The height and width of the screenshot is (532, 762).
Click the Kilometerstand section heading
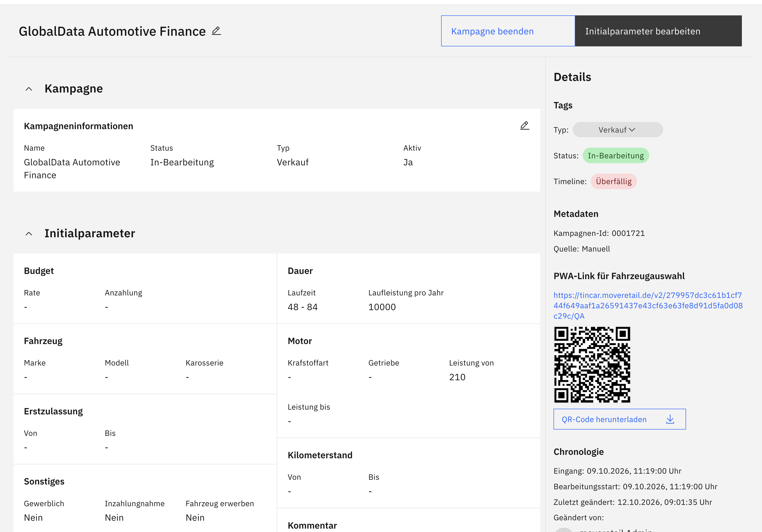(320, 455)
